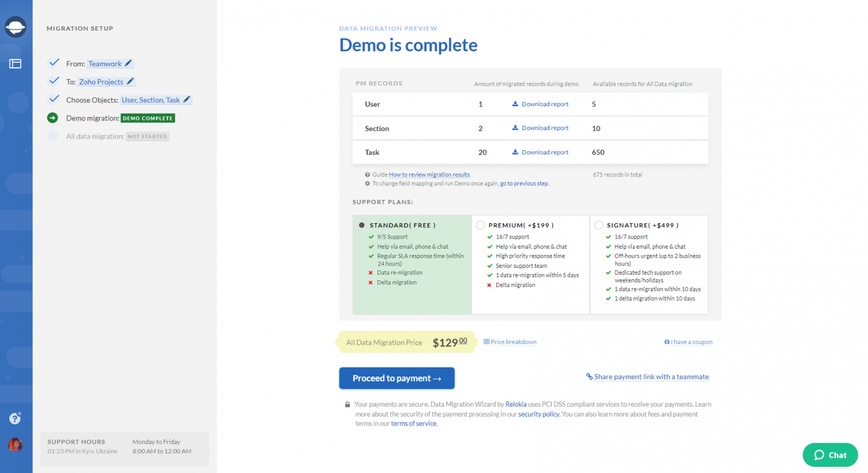The height and width of the screenshot is (473, 868).
Task: Click the help question mark icon in sidebar
Action: coord(16,418)
